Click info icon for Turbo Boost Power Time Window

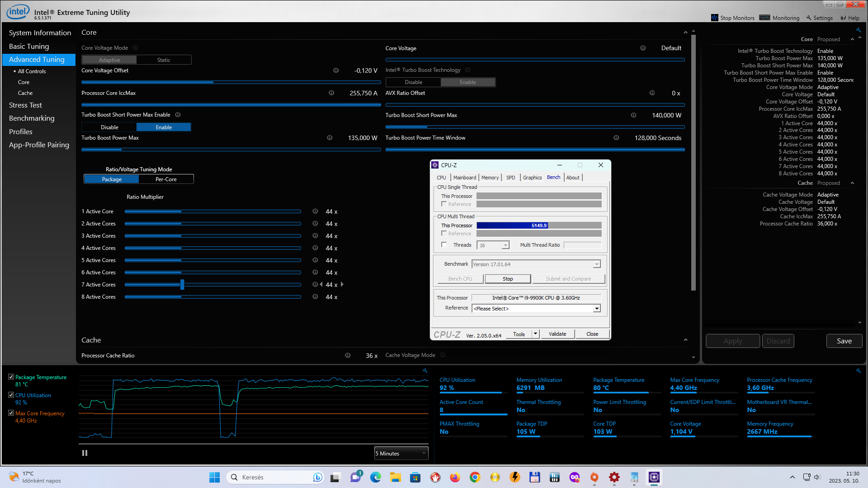point(616,138)
